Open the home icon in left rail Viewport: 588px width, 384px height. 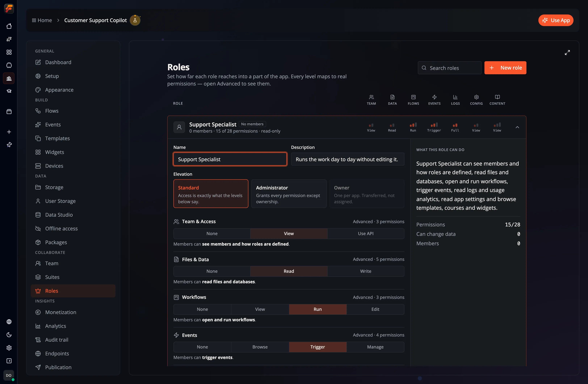point(9,26)
